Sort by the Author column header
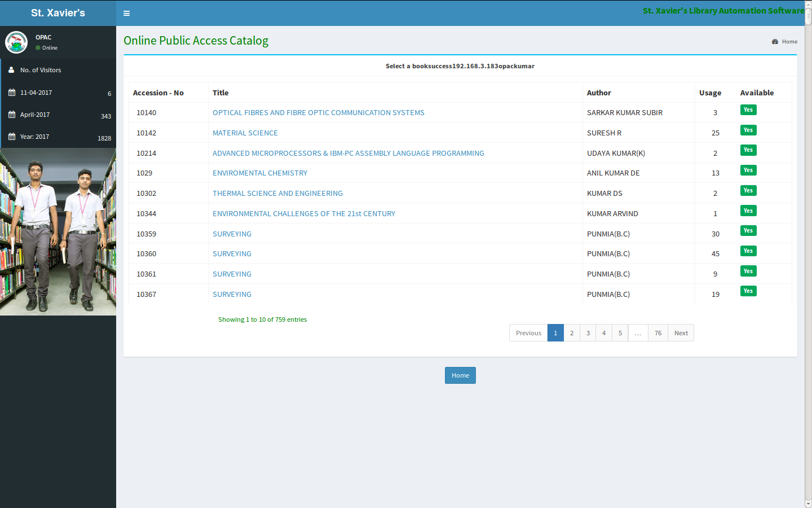812x508 pixels. (599, 93)
